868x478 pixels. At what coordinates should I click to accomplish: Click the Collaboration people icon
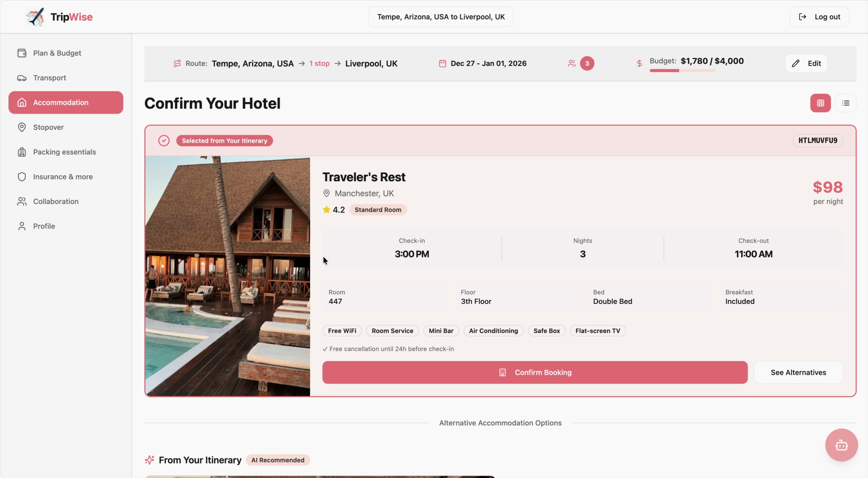[x=22, y=201]
